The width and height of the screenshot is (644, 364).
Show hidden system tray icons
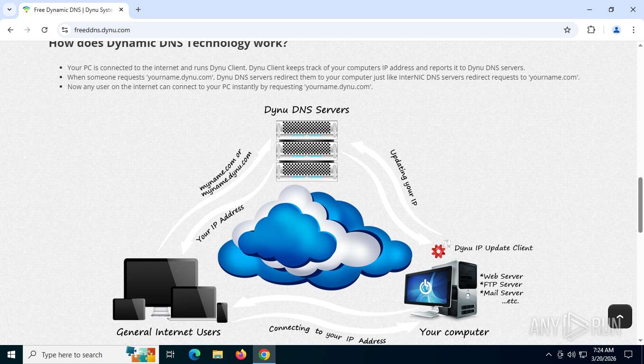[x=549, y=355]
